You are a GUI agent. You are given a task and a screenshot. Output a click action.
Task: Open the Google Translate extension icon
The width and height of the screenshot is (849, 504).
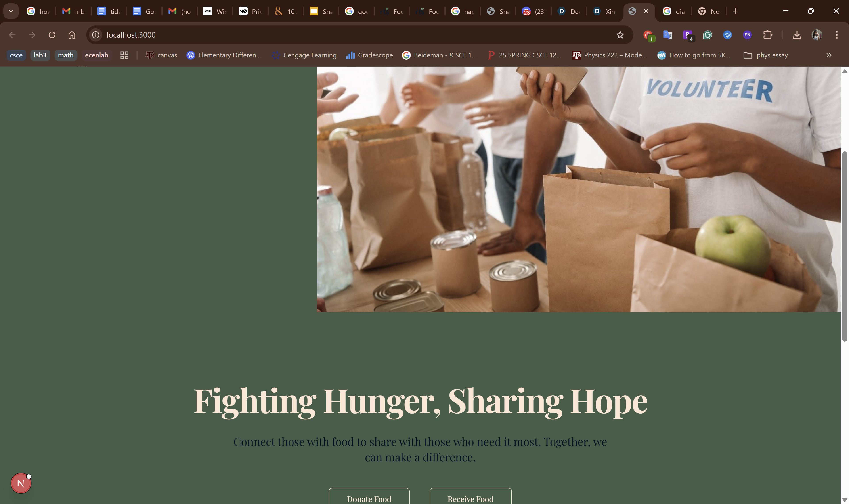pos(668,35)
